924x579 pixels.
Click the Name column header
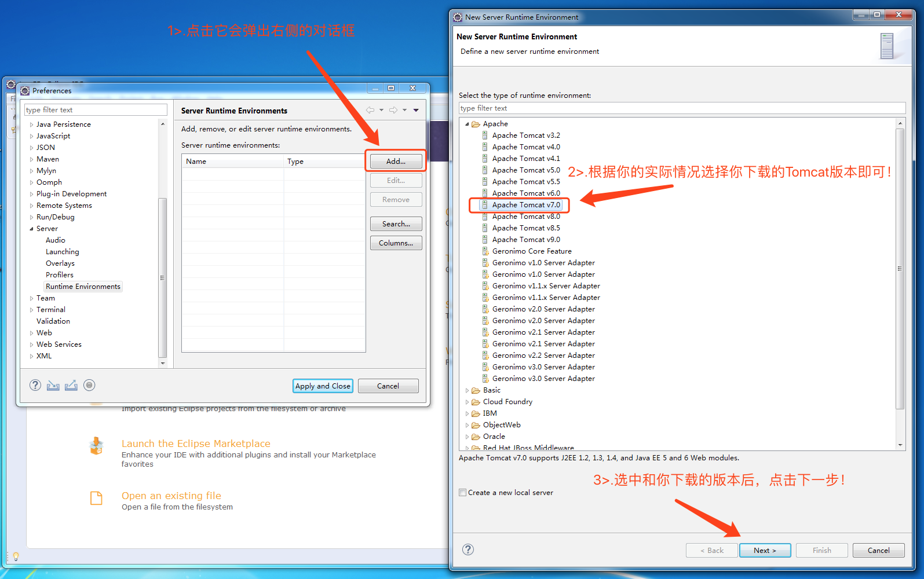233,162
